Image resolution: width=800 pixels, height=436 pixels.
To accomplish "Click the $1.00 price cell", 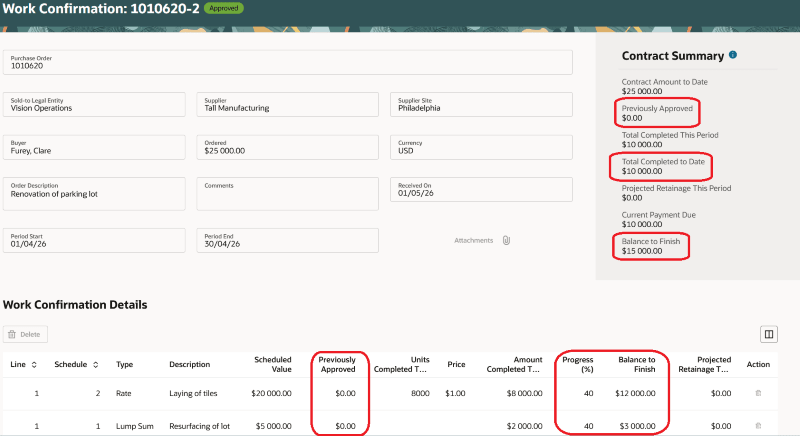I will [x=455, y=393].
